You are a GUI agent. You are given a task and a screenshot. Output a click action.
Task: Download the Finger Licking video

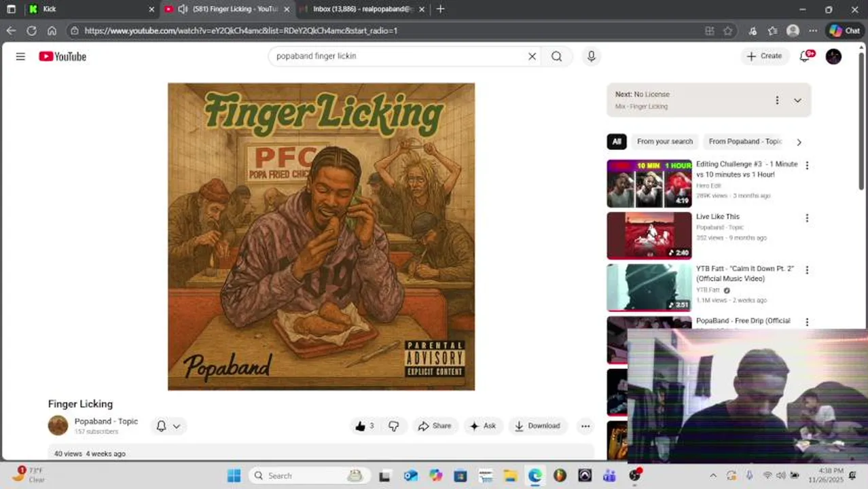pyautogui.click(x=537, y=426)
